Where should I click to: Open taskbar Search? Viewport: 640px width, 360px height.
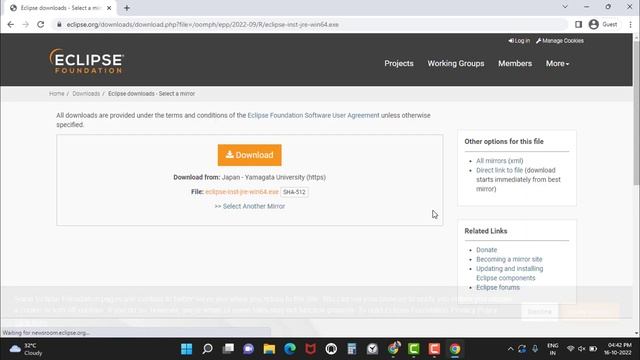coord(207,349)
